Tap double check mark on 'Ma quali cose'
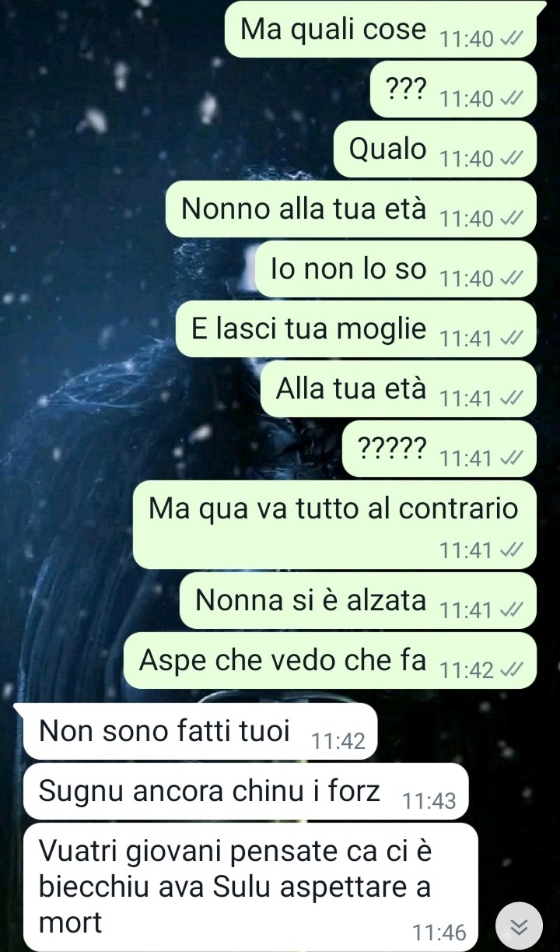560x952 pixels. [x=513, y=39]
